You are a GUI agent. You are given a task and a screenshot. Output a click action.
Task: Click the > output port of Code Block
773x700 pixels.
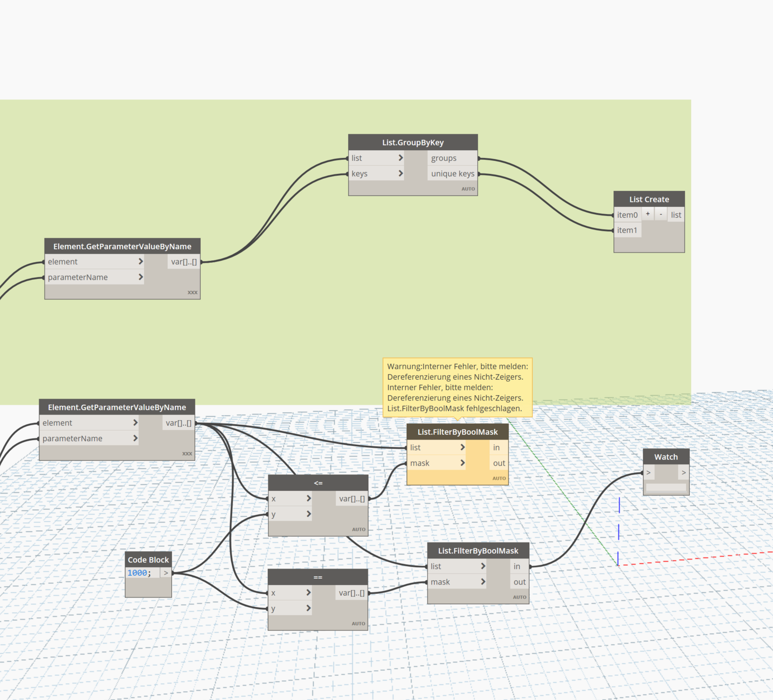click(x=166, y=573)
